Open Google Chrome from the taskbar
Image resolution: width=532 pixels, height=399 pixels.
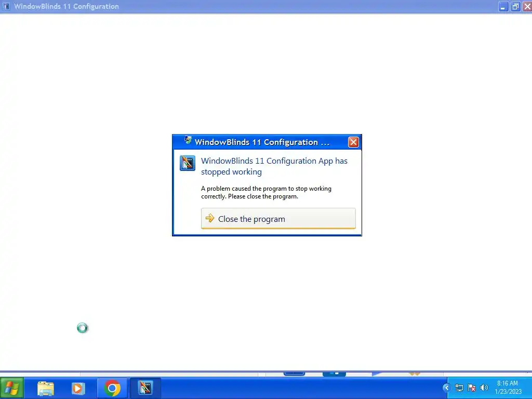[x=112, y=388]
